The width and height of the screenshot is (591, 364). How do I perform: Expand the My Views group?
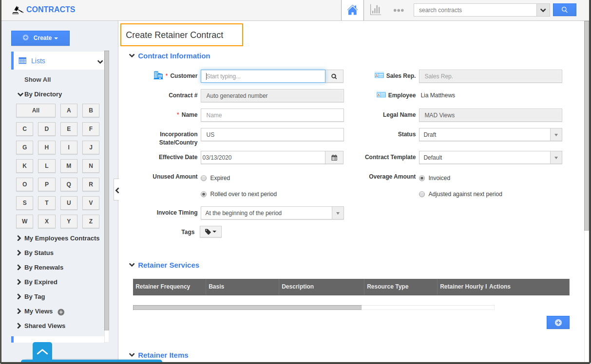[19, 311]
